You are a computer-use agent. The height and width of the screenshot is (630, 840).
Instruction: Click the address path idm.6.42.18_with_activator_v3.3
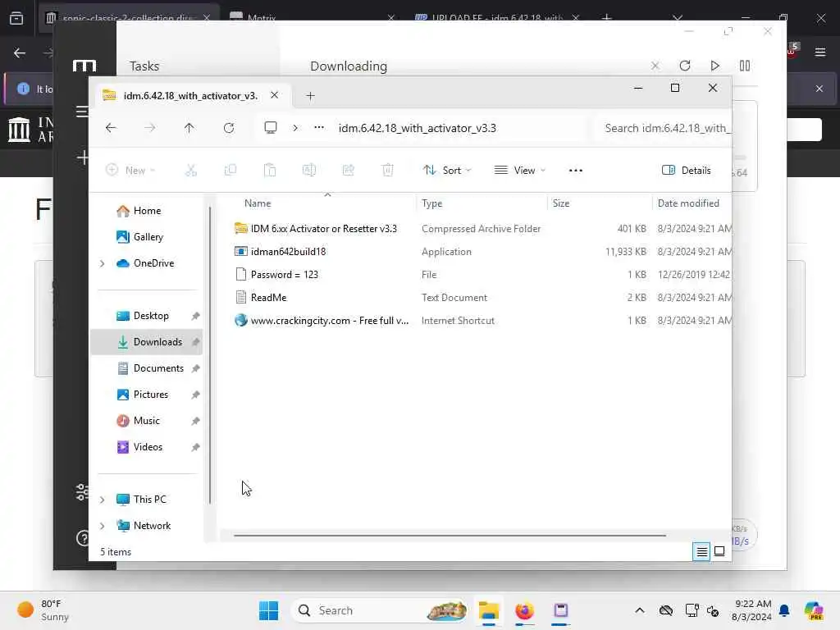417,128
